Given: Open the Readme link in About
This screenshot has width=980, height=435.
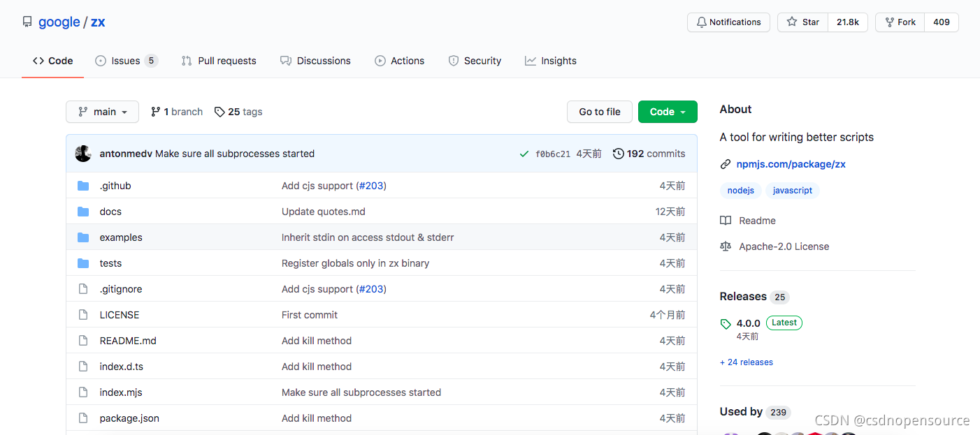Looking at the screenshot, I should pyautogui.click(x=748, y=221).
